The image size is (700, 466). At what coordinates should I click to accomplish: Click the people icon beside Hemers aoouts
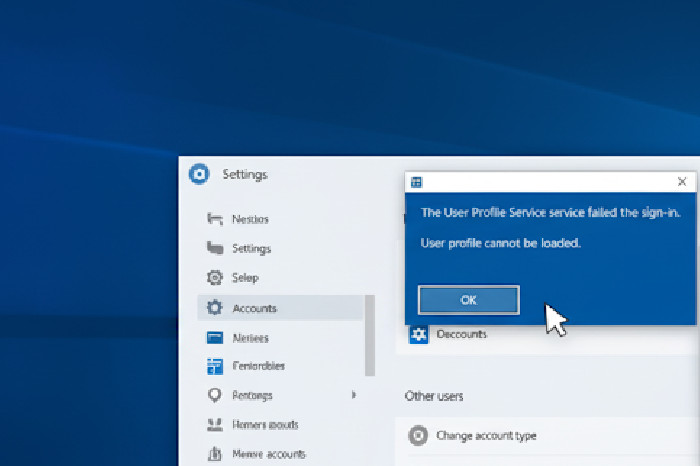point(215,424)
